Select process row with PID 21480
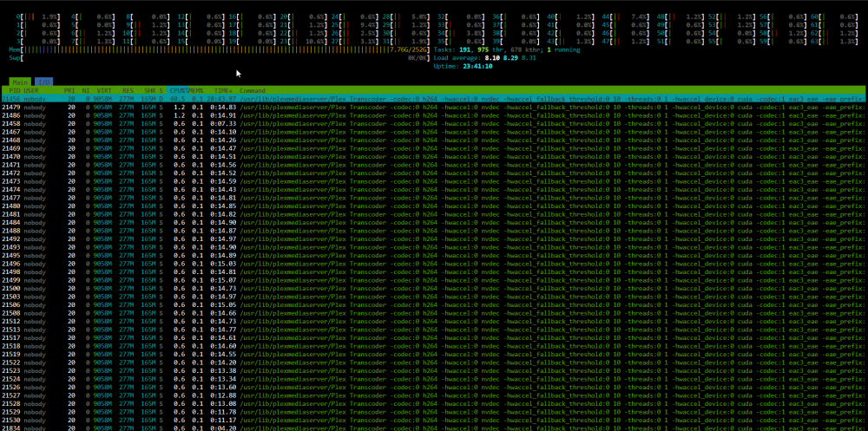868x431 pixels. pos(434,206)
